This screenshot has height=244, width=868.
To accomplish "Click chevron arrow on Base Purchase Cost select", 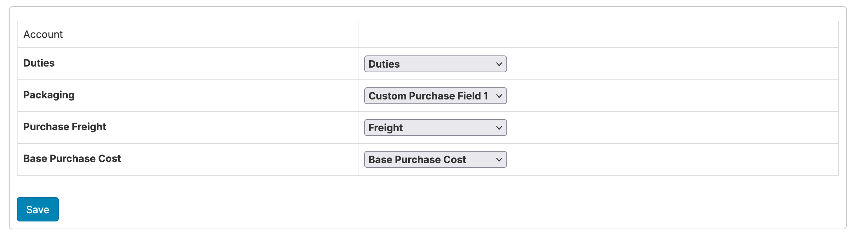I will pos(499,160).
